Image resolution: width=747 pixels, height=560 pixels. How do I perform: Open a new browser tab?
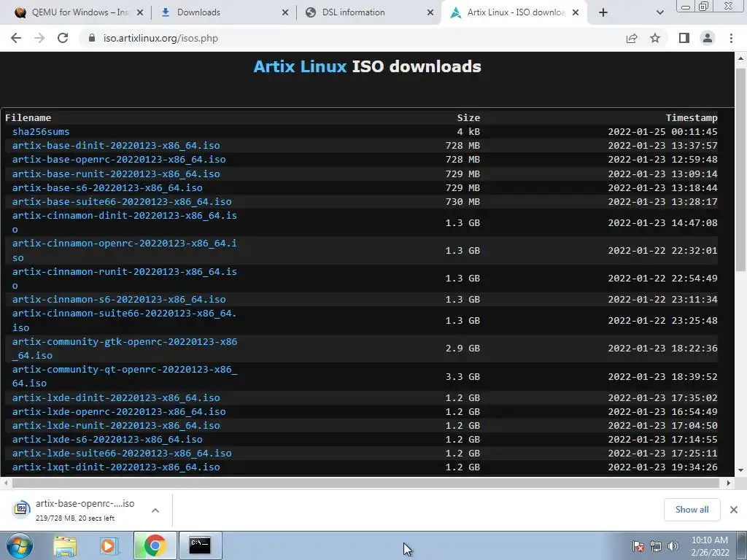(603, 12)
